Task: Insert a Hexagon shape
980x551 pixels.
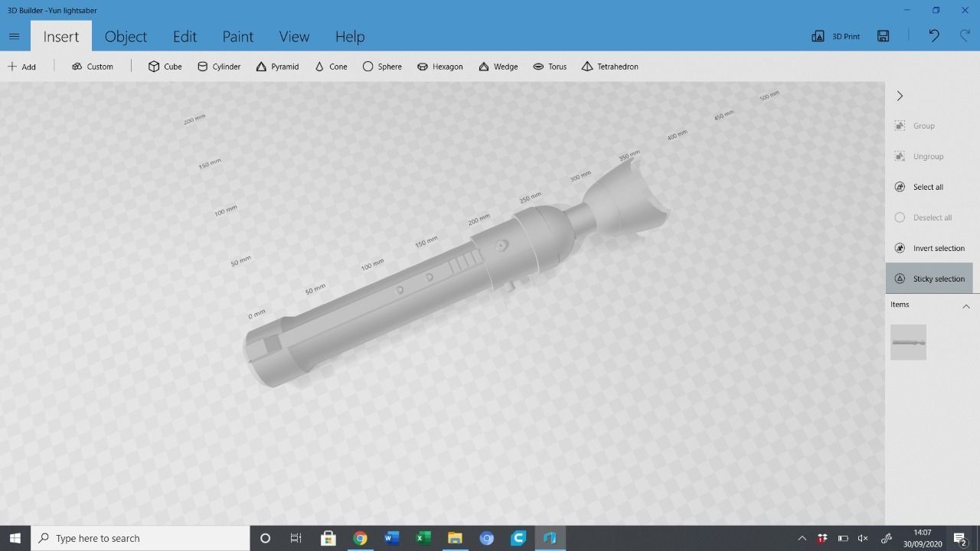Action: coord(439,67)
